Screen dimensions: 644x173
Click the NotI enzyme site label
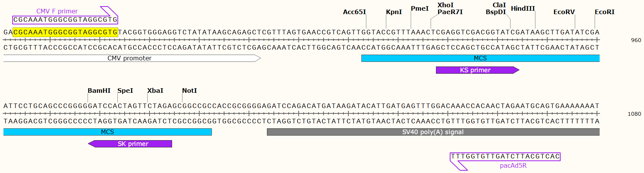tap(189, 91)
